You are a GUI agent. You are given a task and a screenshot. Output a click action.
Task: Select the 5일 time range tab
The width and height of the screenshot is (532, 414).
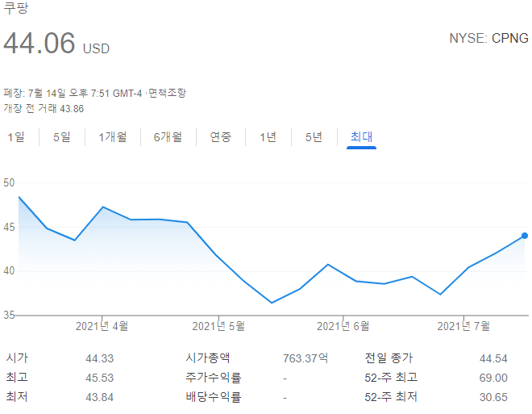pos(62,137)
